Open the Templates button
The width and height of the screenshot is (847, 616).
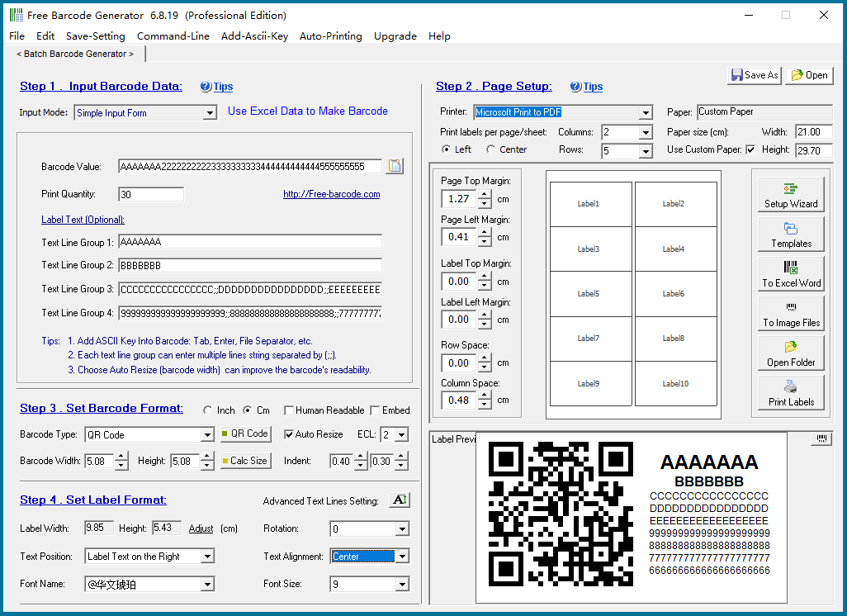coord(791,235)
